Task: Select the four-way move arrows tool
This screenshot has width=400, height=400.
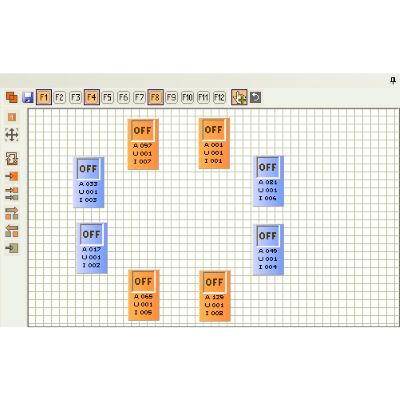Action: pos(12,135)
